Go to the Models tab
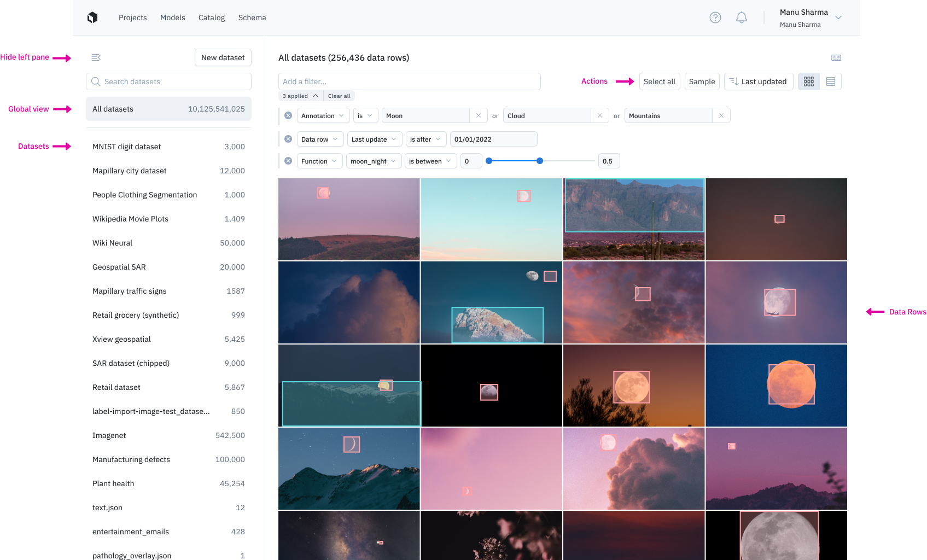Image resolution: width=927 pixels, height=560 pixels. click(173, 17)
